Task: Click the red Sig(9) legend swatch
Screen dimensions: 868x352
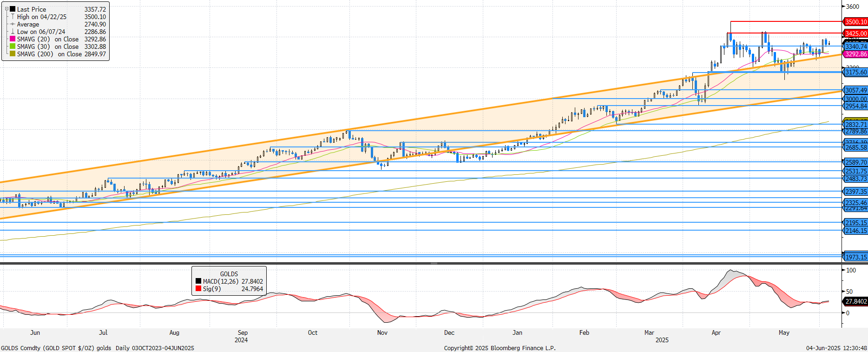Action: click(x=198, y=289)
